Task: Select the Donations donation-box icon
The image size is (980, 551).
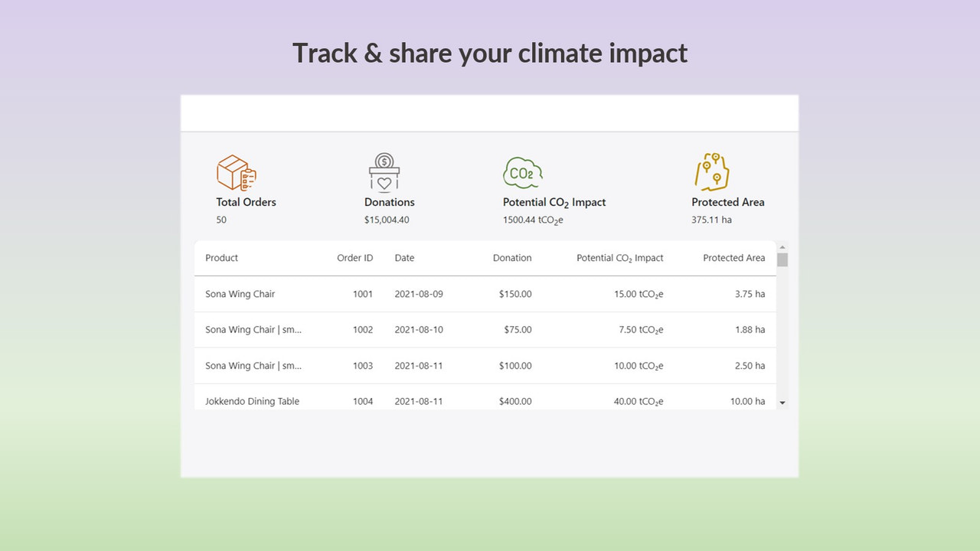Action: pos(384,171)
